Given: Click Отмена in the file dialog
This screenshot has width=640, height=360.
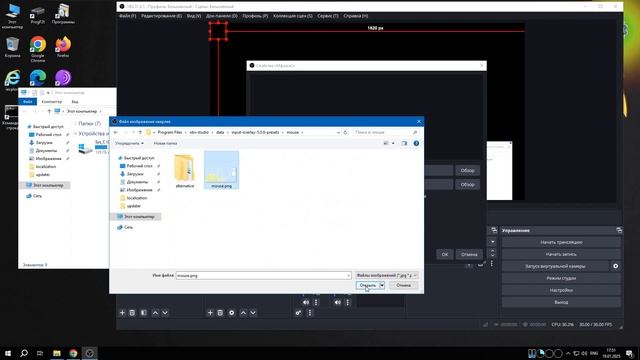Looking at the screenshot, I should point(403,285).
